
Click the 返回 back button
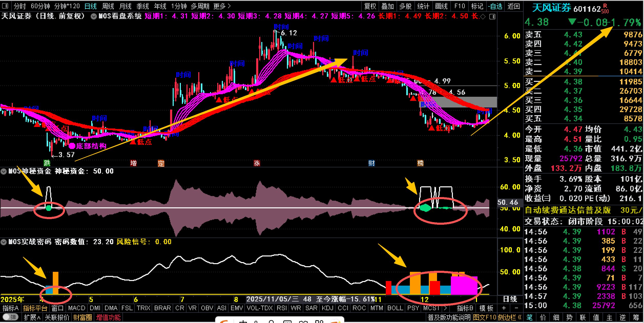(513, 6)
